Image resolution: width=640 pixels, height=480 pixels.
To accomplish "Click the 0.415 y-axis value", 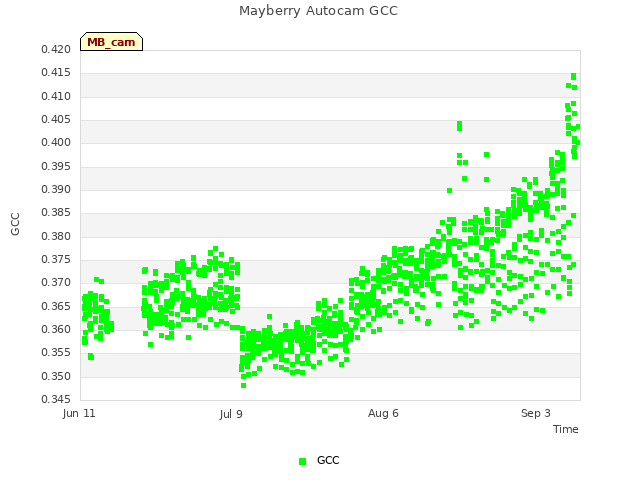I will [x=56, y=73].
